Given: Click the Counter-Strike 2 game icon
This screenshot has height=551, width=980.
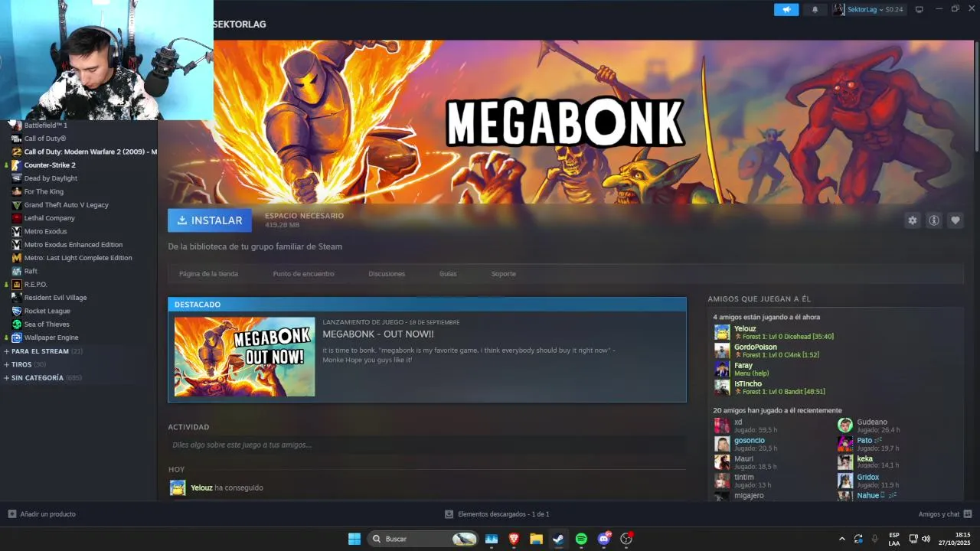Looking at the screenshot, I should [x=17, y=165].
